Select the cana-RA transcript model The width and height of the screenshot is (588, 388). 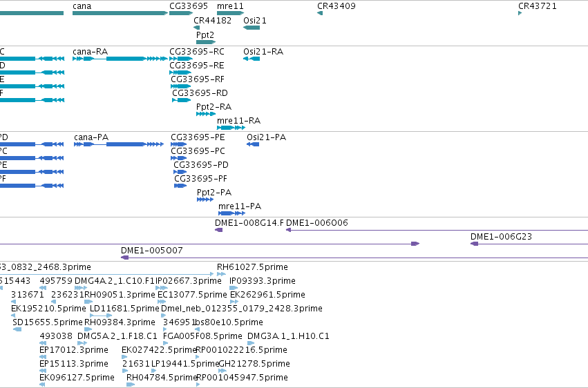coord(120,59)
